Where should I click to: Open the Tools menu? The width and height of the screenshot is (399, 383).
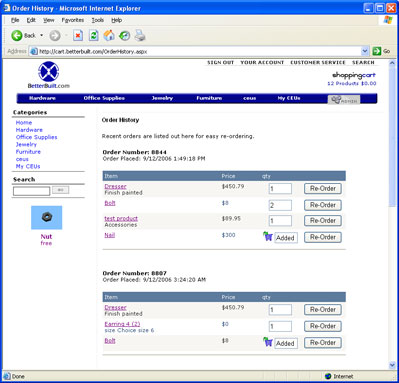tap(98, 20)
